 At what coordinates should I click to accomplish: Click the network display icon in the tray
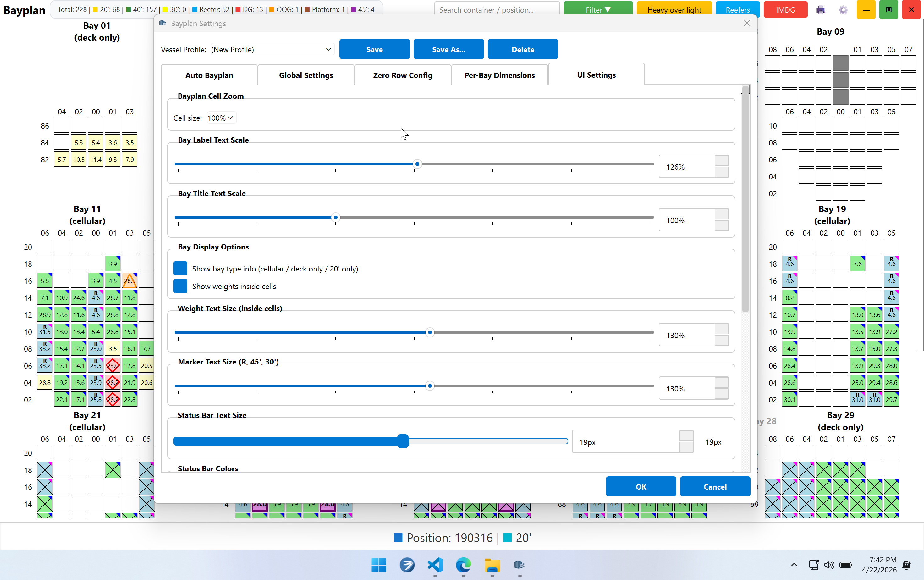(814, 565)
